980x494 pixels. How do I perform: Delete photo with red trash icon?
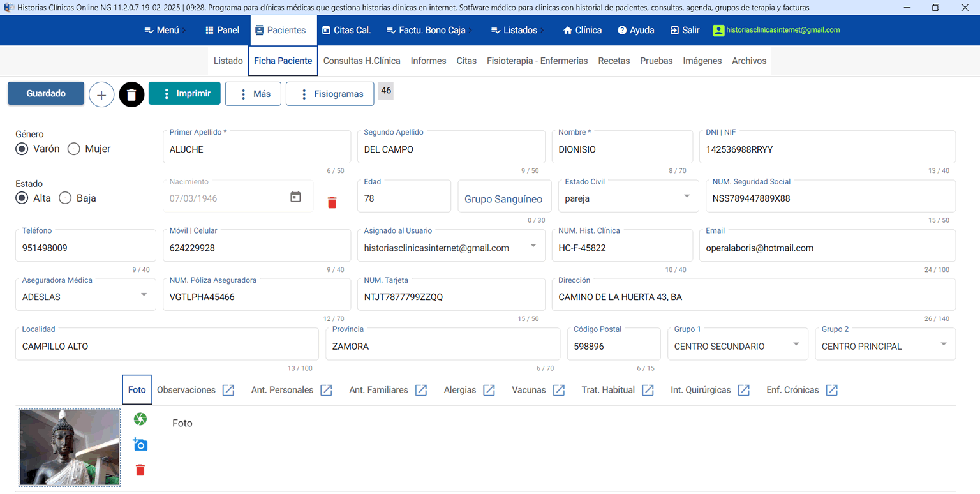pyautogui.click(x=140, y=470)
